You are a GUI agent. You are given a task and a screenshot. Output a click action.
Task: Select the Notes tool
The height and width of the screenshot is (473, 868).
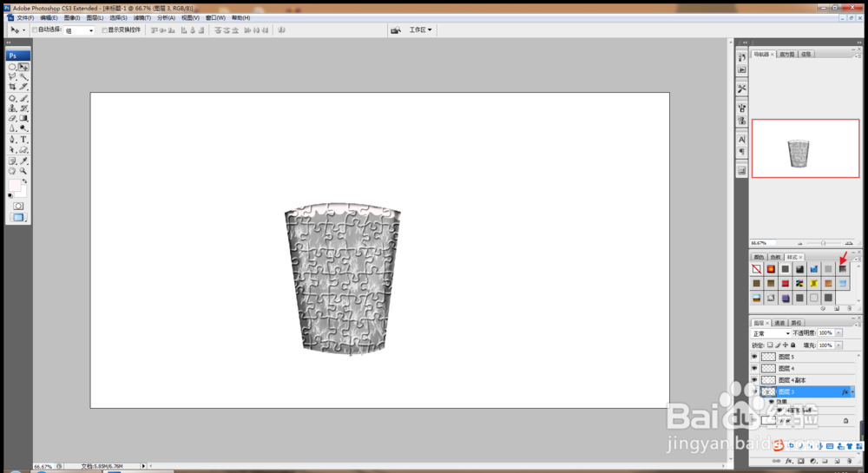click(12, 161)
